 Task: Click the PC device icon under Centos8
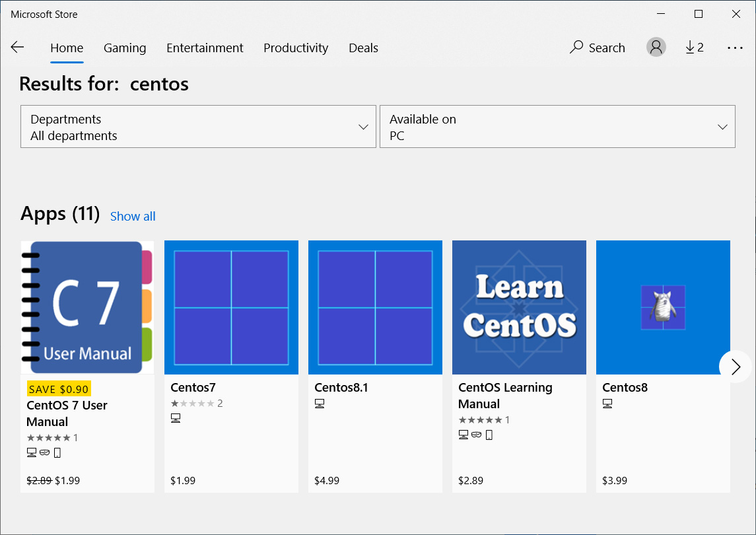coord(607,404)
